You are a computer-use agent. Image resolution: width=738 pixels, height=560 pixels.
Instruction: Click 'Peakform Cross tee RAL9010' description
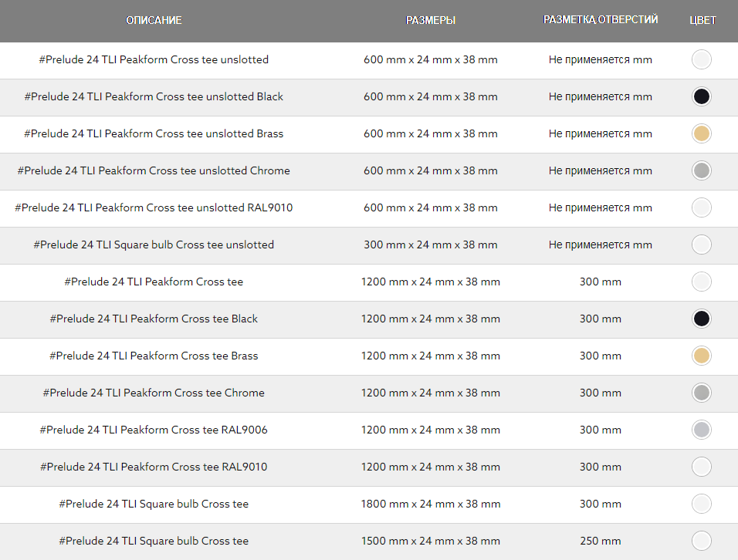[x=154, y=467]
